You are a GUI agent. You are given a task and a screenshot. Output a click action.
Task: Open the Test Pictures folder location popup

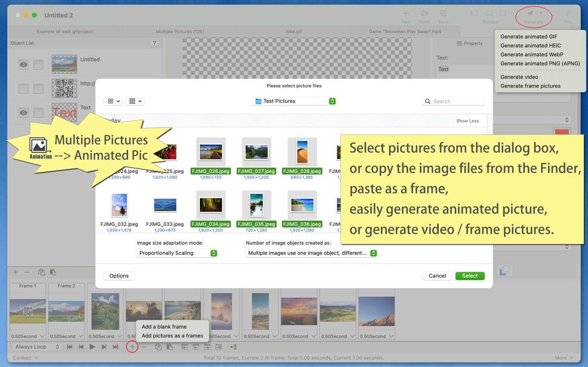(294, 101)
